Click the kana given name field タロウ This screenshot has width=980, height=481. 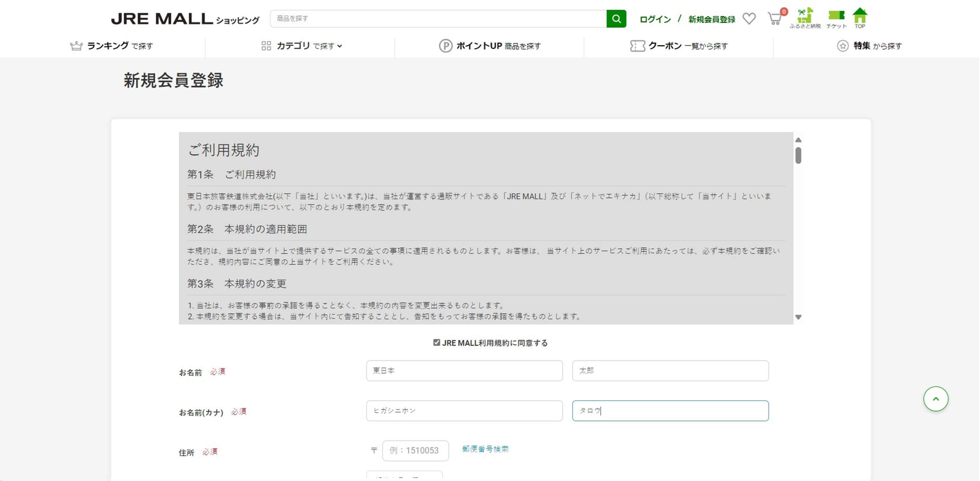(670, 411)
